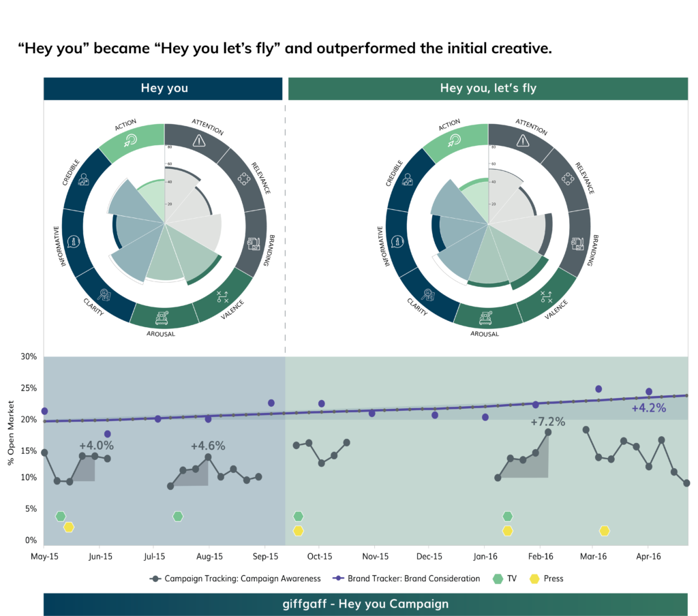Select the 'Jun-15' axis label

pyautogui.click(x=100, y=556)
